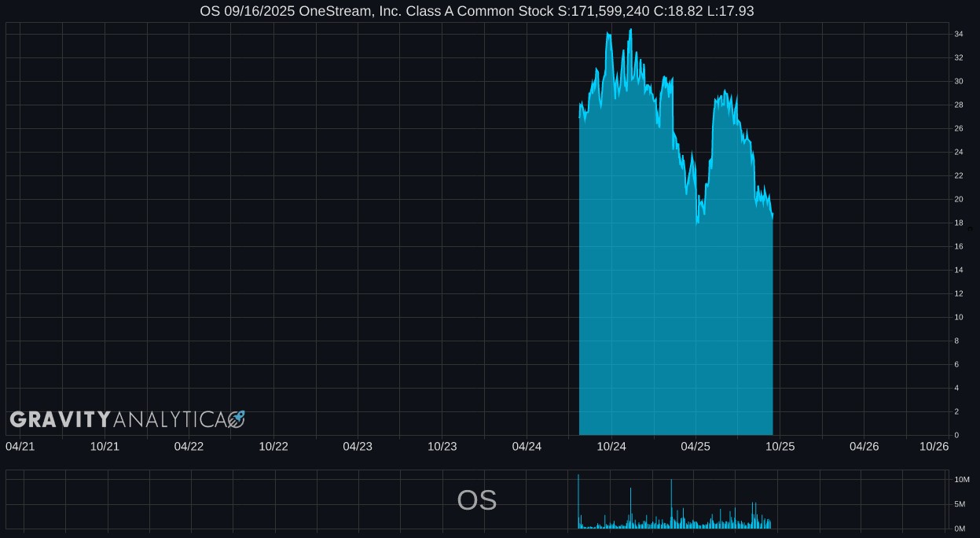Select the 4 price axis label

(x=956, y=388)
